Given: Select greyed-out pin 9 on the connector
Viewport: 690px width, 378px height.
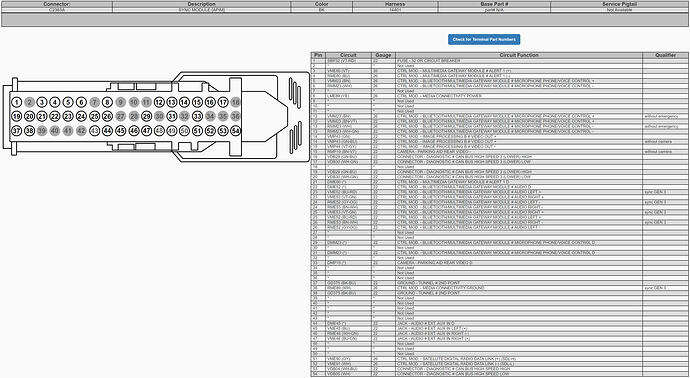Looking at the screenshot, I should click(x=121, y=103).
